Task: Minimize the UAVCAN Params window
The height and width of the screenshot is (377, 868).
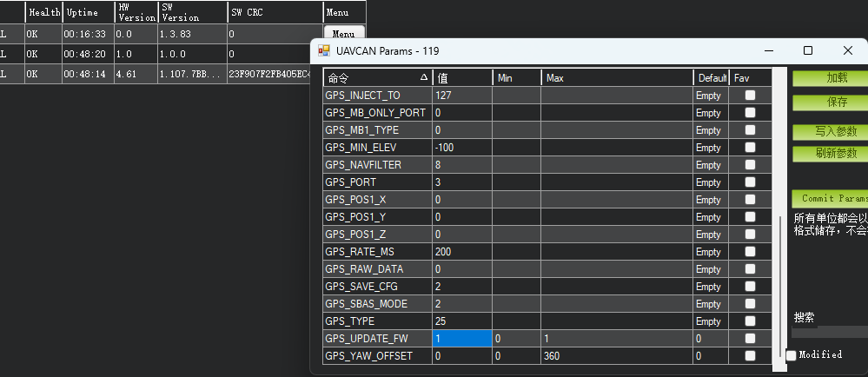Action: pyautogui.click(x=768, y=50)
